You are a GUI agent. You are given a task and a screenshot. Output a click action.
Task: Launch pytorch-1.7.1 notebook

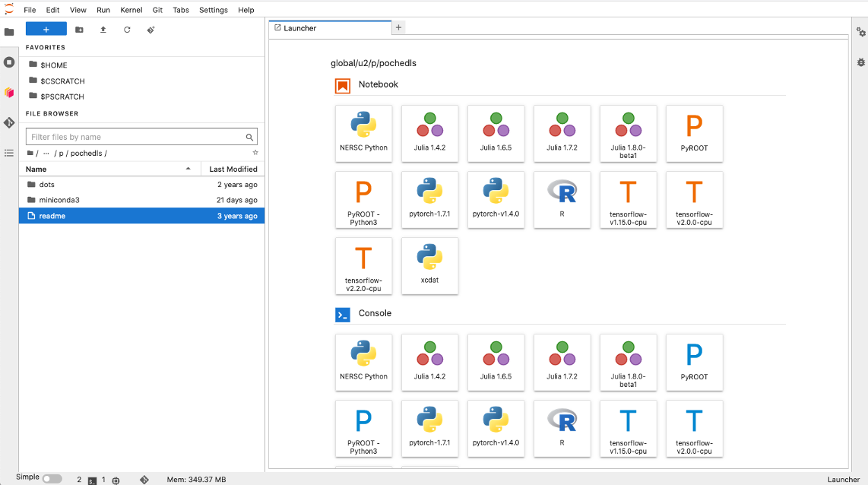[429, 200]
